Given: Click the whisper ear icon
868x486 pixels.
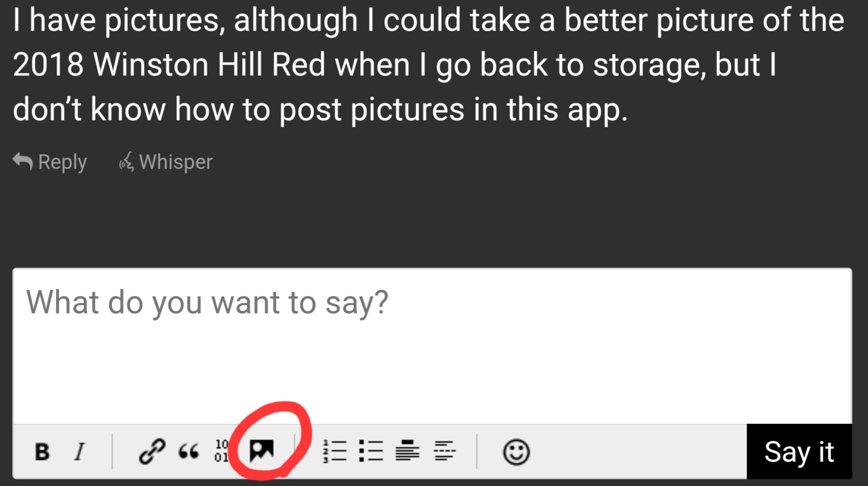Looking at the screenshot, I should [x=126, y=162].
